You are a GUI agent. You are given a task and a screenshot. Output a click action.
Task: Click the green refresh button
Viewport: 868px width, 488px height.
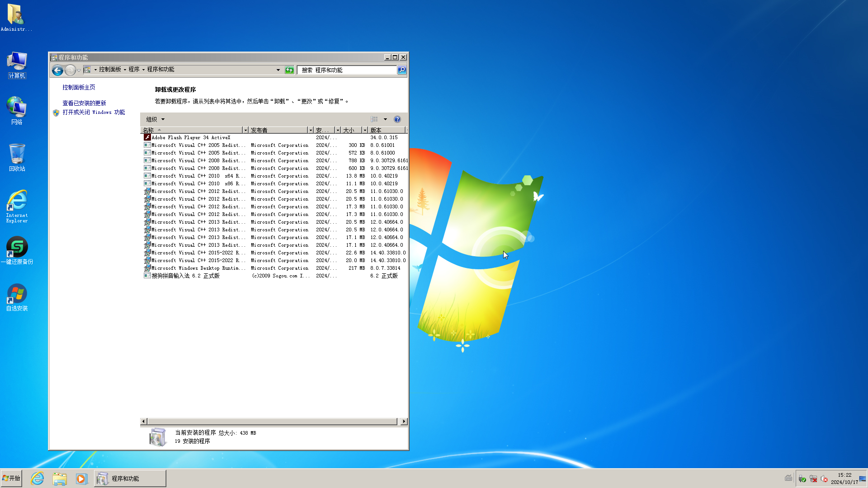click(289, 70)
